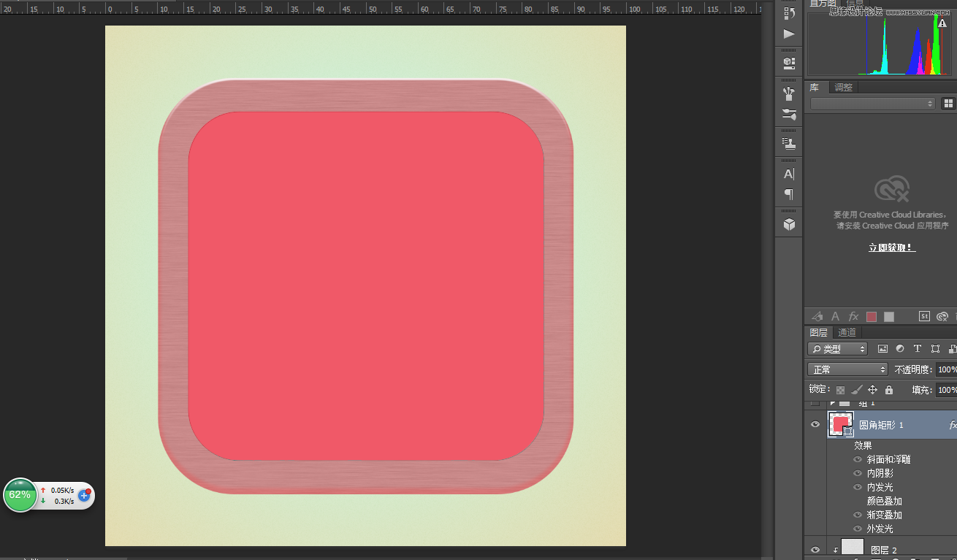957x560 pixels.
Task: Switch to the 通道 tab
Action: [847, 332]
